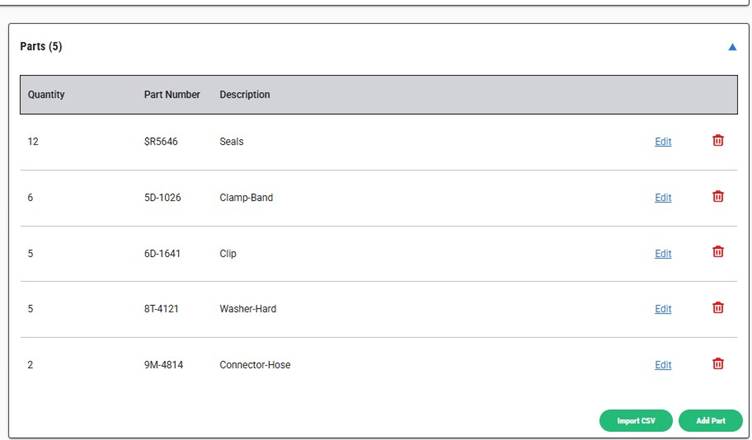Delete the Seals part row
752x440 pixels.
(717, 141)
